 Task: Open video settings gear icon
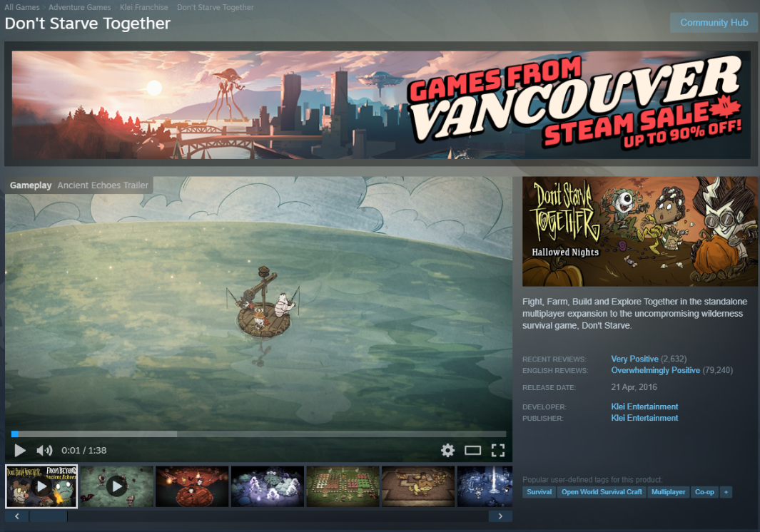(448, 451)
